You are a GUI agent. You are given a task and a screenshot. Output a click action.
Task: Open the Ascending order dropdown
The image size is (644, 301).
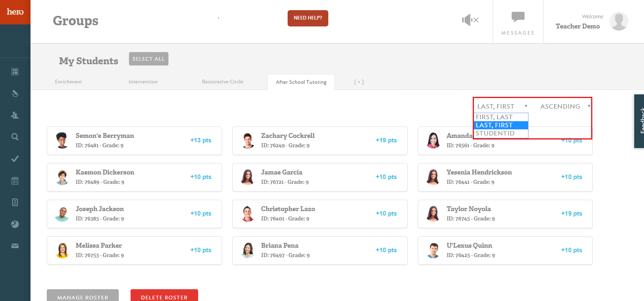(x=565, y=106)
